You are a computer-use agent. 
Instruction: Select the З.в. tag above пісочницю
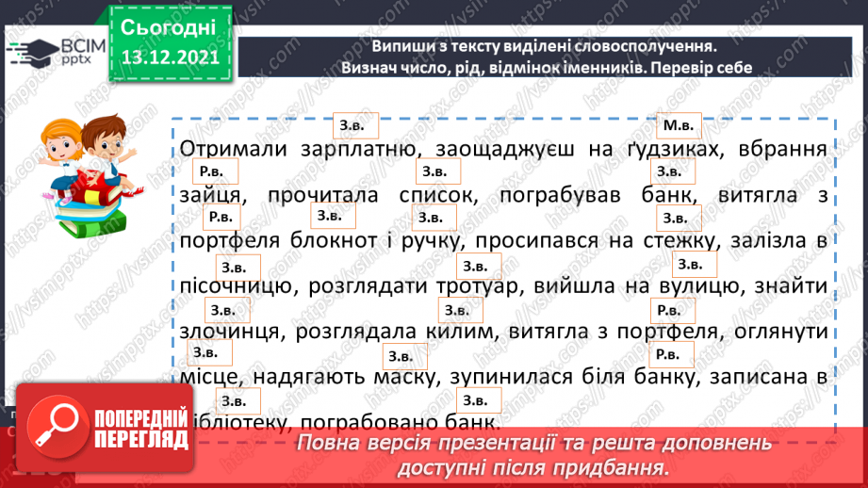click(x=237, y=268)
